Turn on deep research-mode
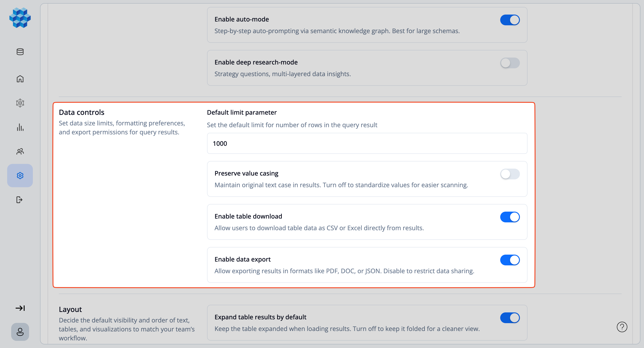 [510, 63]
